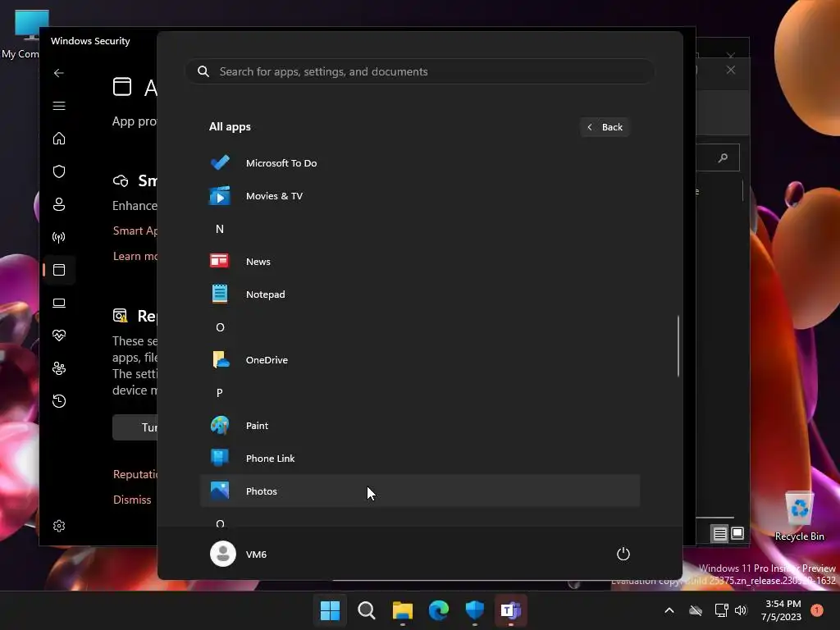
Task: Open Microsoft To Do app icon
Action: tap(220, 162)
